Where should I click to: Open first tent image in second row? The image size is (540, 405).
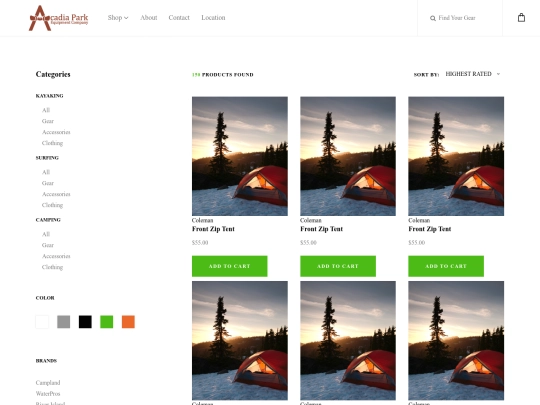pos(240,341)
